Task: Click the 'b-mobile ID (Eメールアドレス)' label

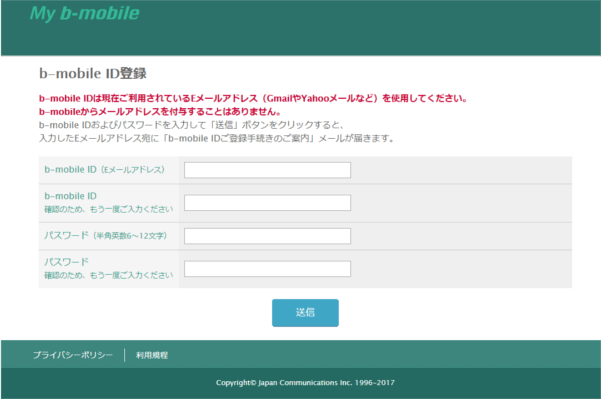Action: click(104, 169)
